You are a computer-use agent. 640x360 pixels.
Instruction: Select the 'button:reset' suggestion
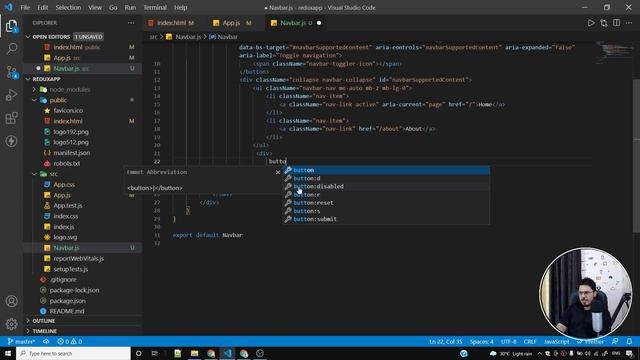tap(386, 203)
